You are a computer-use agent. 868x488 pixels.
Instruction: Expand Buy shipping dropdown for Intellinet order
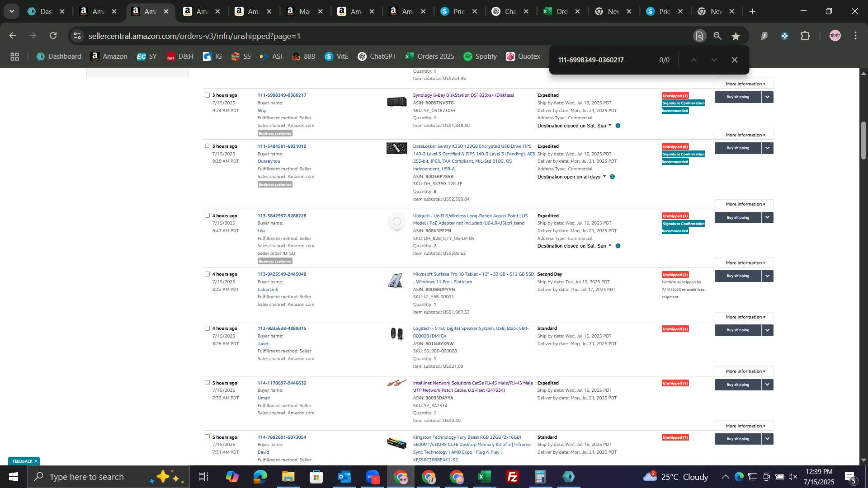point(767,385)
